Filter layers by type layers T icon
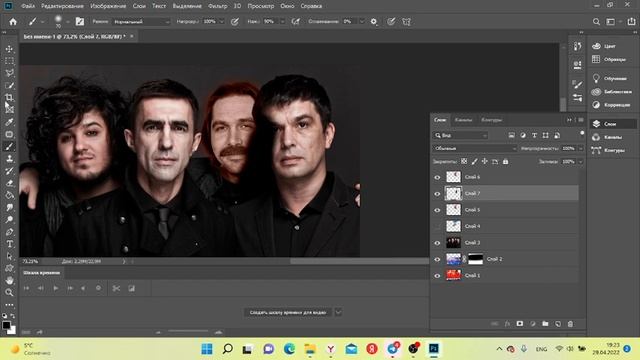The height and width of the screenshot is (360, 640). pyautogui.click(x=534, y=135)
